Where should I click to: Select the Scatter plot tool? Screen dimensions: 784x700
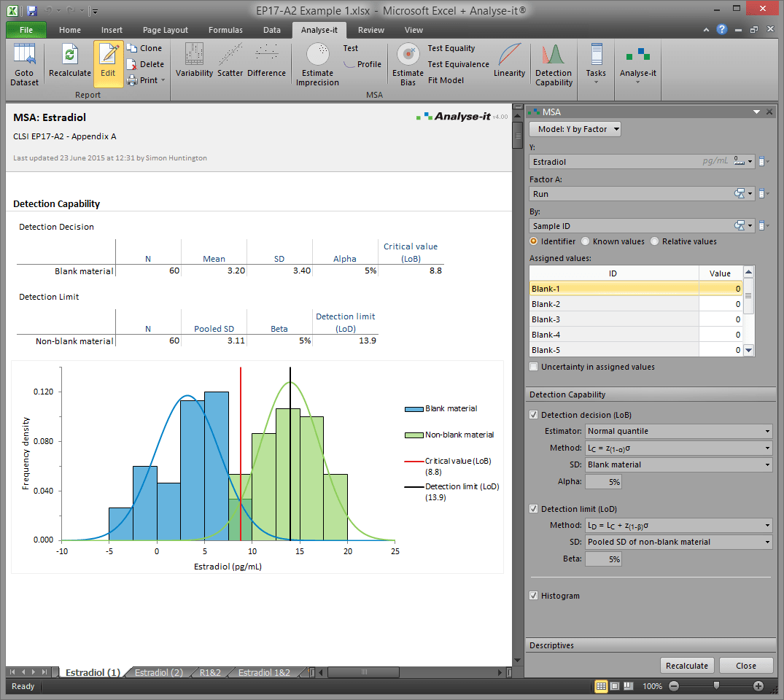tap(230, 61)
